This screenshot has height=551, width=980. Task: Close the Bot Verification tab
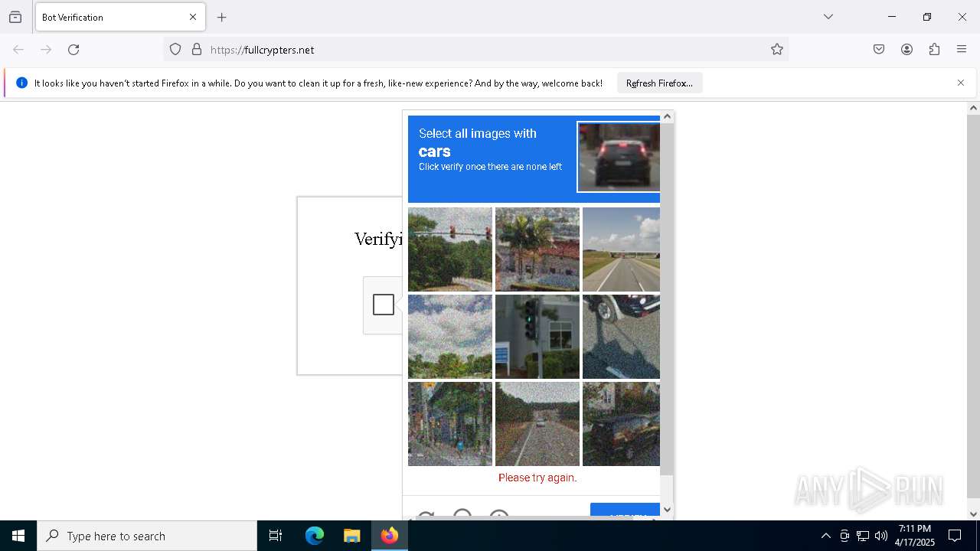pos(193,17)
